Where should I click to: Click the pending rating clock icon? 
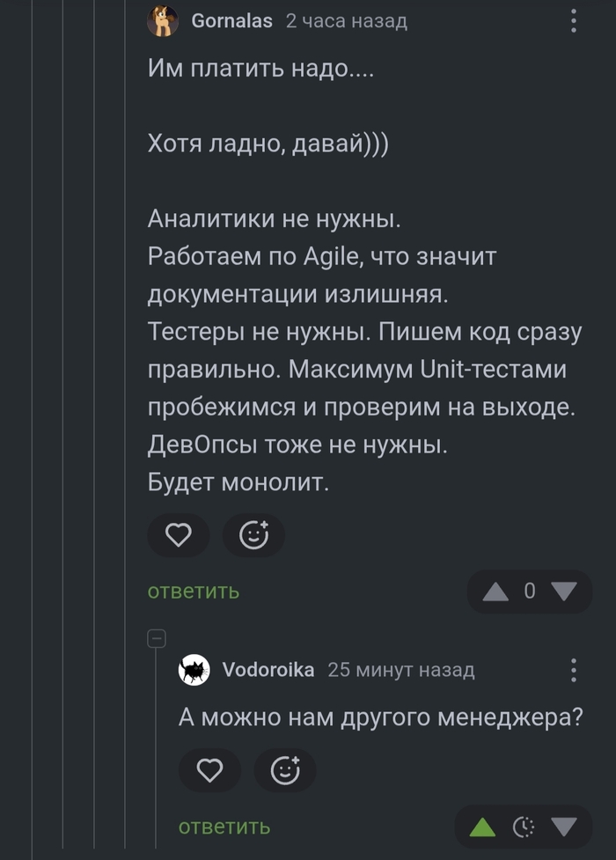(x=524, y=827)
